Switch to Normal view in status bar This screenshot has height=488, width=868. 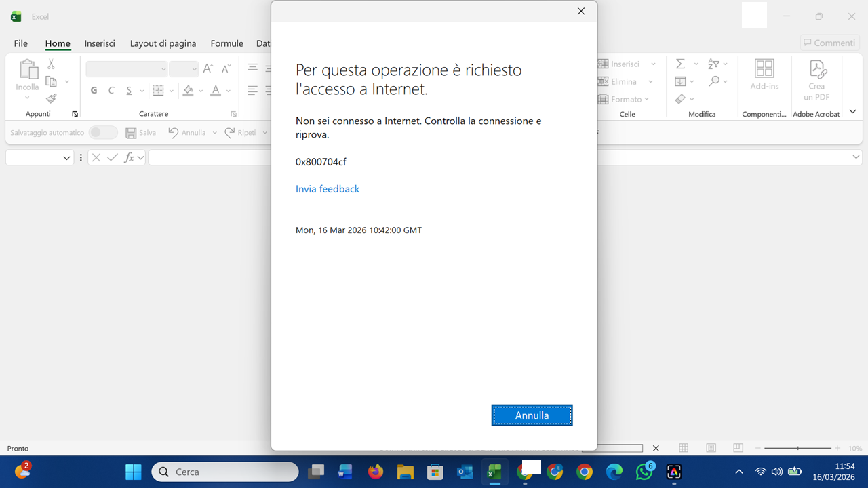[x=684, y=448]
